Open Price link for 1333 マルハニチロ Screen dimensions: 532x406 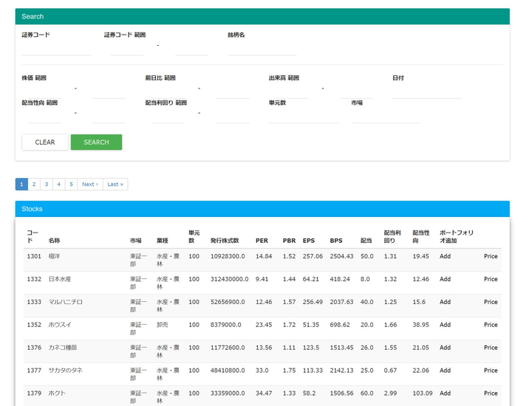[x=491, y=302]
